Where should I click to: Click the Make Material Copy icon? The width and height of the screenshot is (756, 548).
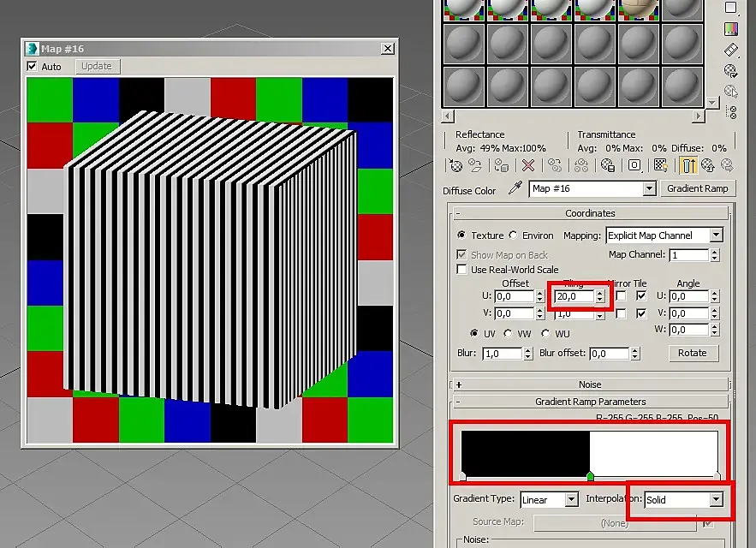tap(555, 165)
